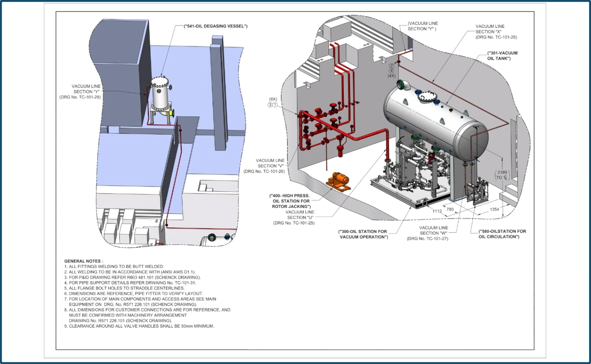591x364 pixels.
Task: Click the "400- HIGH PRESS. OIL STATION" callout
Action: [x=291, y=201]
